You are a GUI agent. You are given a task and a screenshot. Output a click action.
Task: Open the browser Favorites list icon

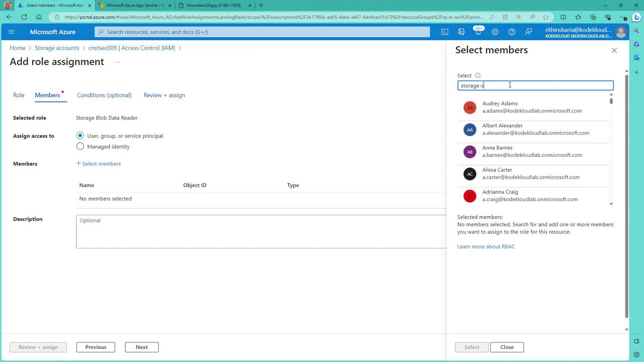(x=578, y=17)
